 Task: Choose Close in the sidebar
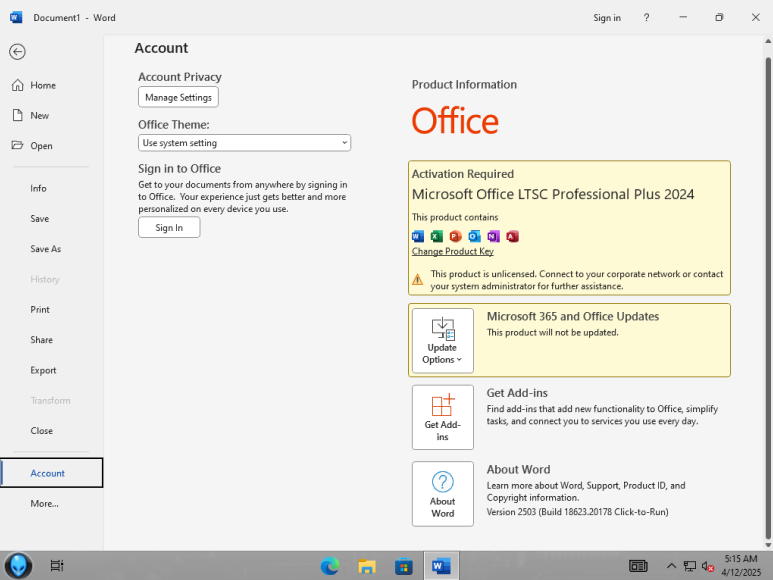pos(41,431)
